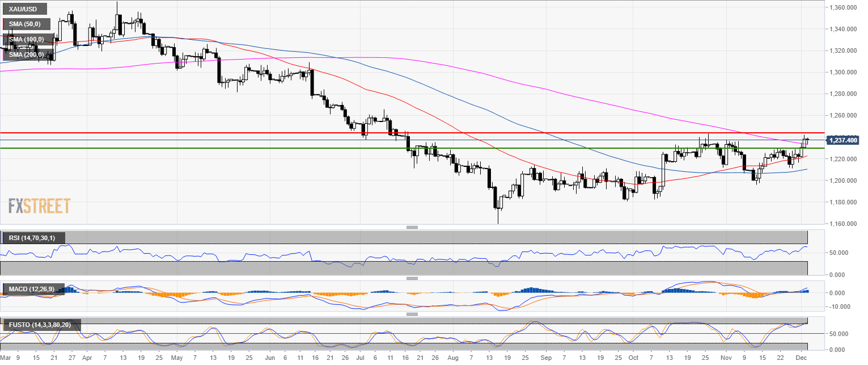
Task: Click the current price tag 1,237.400
Action: click(x=842, y=140)
